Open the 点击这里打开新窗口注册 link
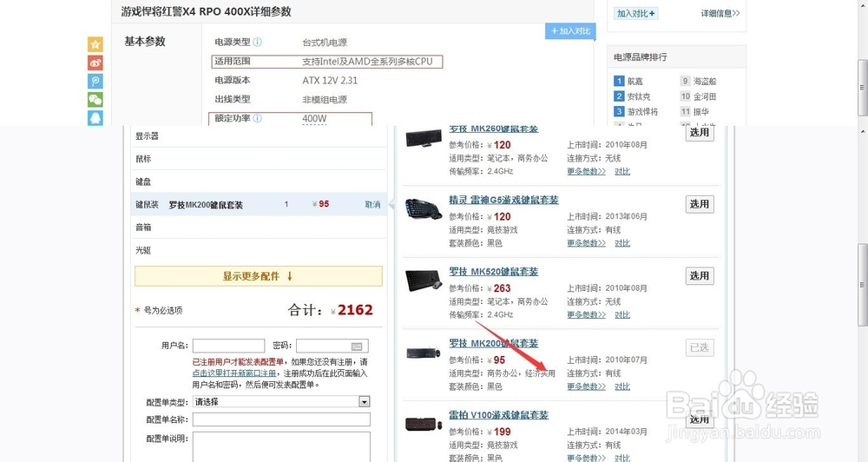 (234, 373)
